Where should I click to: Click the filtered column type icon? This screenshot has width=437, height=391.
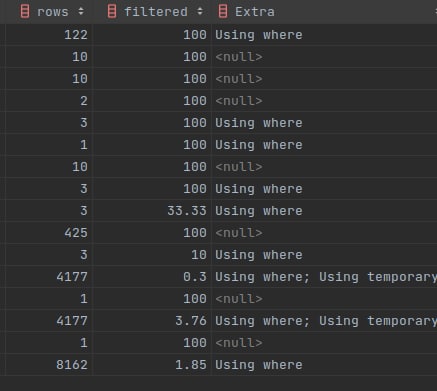pyautogui.click(x=112, y=12)
